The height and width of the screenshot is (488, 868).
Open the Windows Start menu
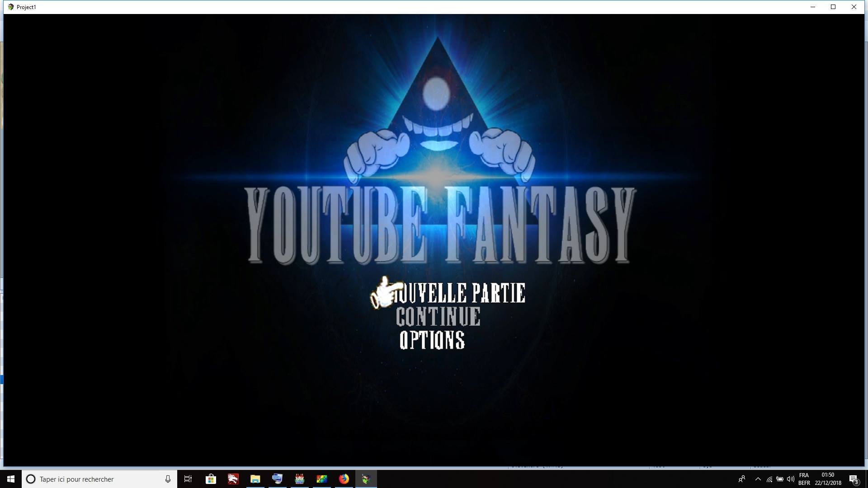click(11, 479)
